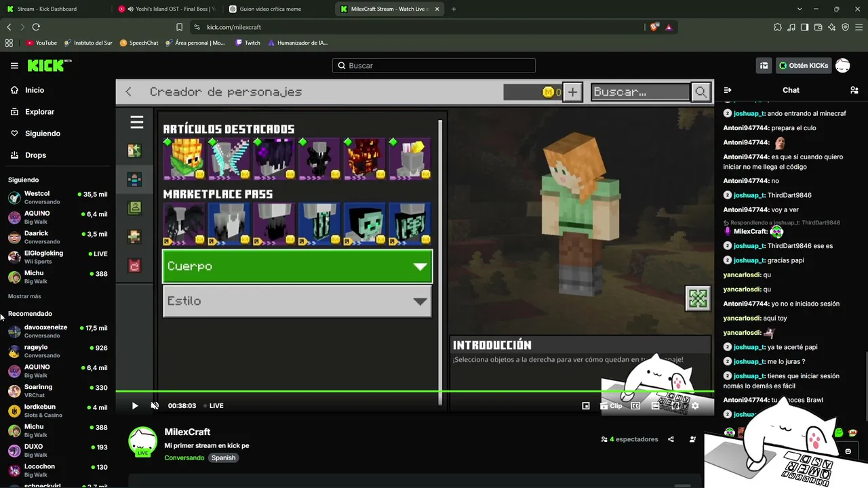Click the MilexCraft streamer avatar

pos(142,441)
